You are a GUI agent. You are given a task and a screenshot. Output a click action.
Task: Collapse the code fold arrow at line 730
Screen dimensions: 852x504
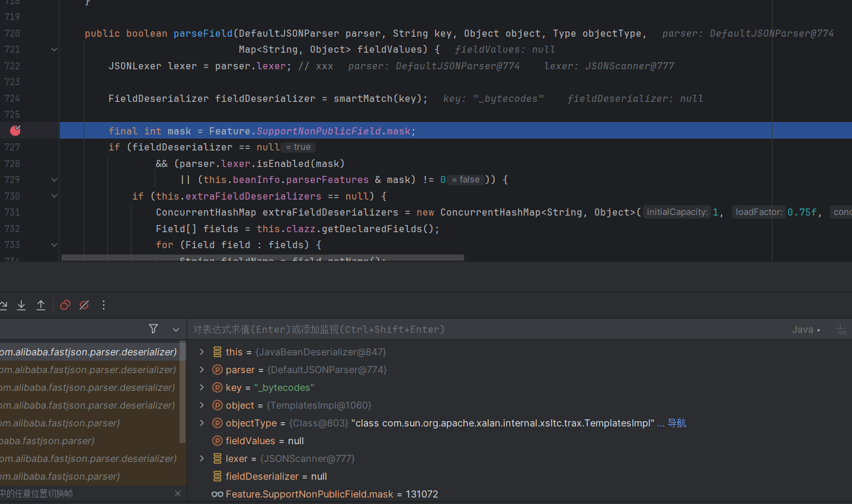point(54,196)
